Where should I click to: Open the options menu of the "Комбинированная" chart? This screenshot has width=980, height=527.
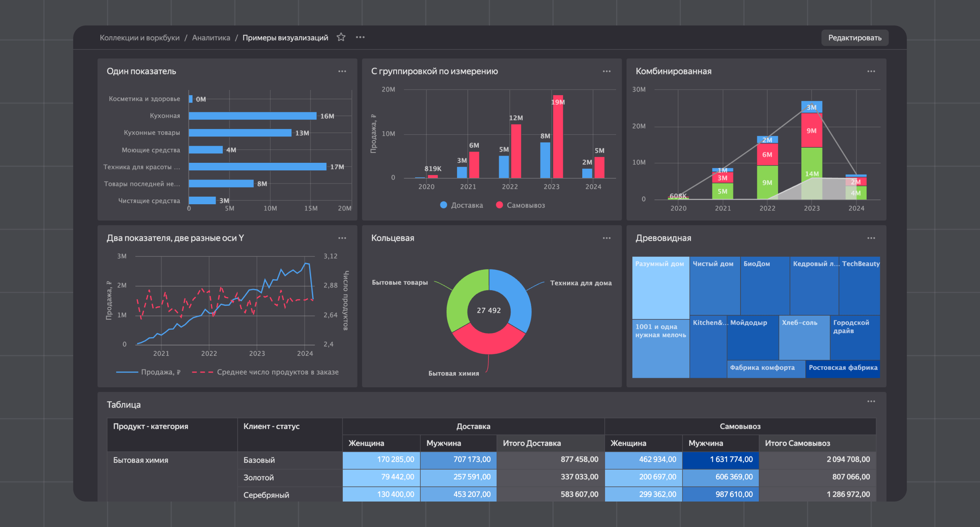coord(871,71)
